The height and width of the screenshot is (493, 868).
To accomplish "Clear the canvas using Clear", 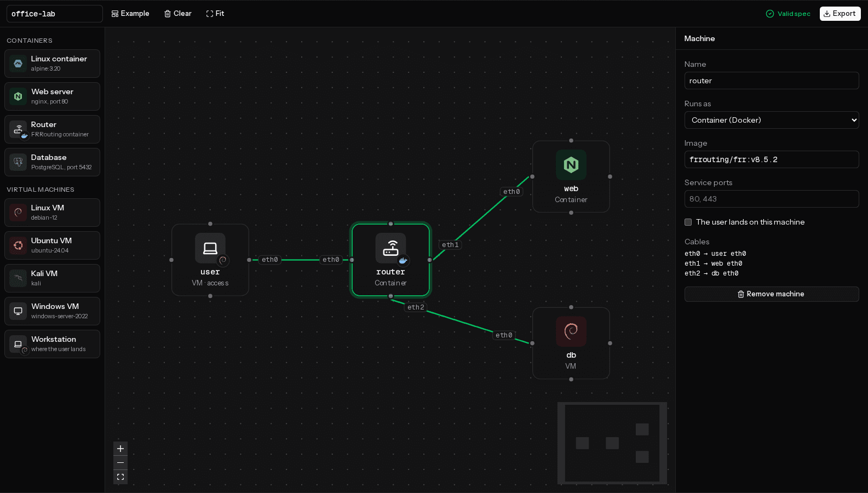I will 178,14.
